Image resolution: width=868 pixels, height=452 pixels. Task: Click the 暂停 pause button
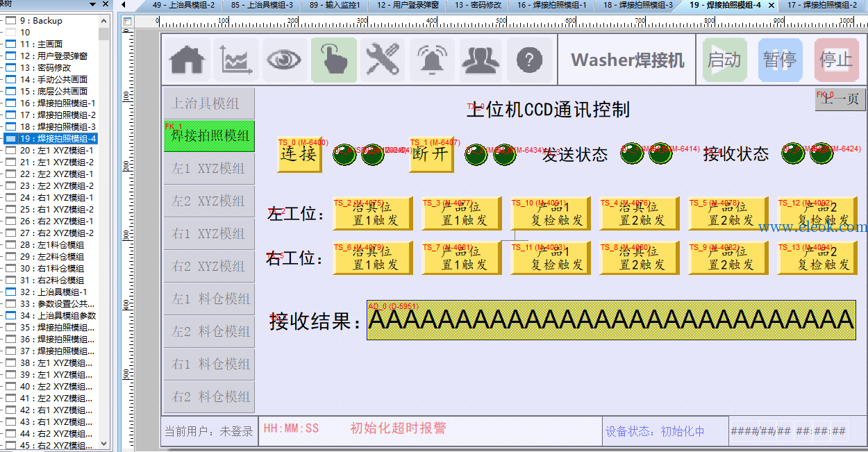click(x=780, y=60)
